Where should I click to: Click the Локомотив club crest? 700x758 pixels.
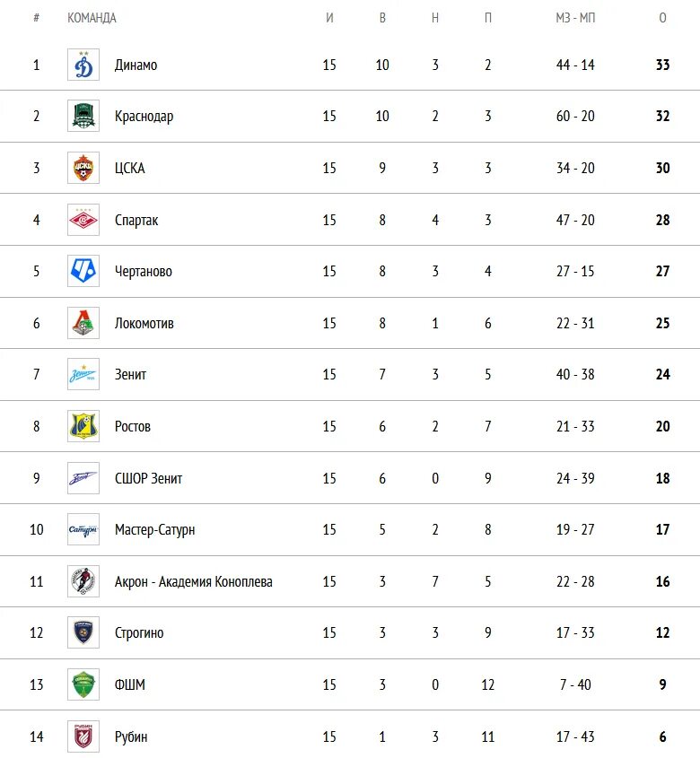click(83, 323)
